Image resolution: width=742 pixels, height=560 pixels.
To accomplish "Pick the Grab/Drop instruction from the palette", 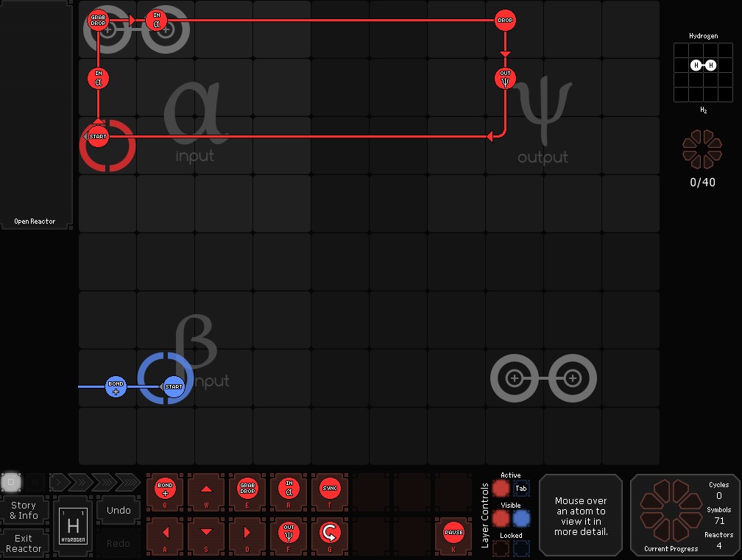I will click(x=247, y=489).
